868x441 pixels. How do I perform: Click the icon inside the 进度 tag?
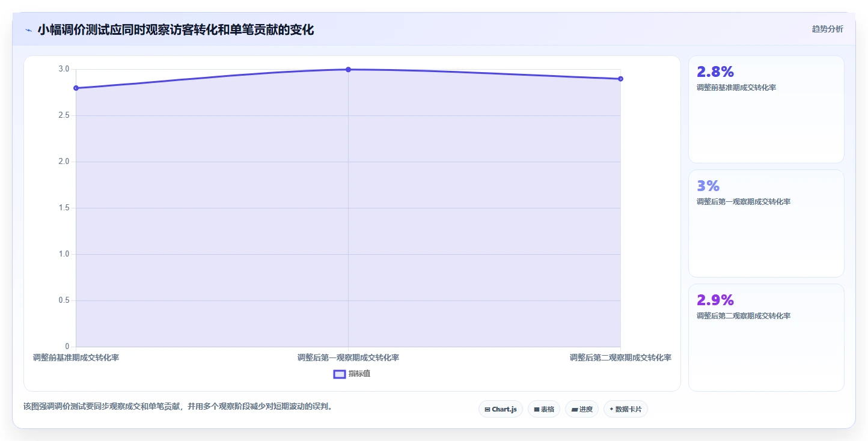click(x=574, y=409)
